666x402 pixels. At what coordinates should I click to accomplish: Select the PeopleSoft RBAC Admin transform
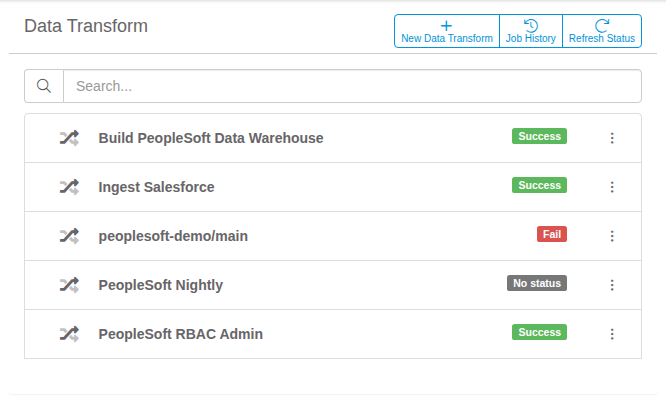pyautogui.click(x=181, y=334)
